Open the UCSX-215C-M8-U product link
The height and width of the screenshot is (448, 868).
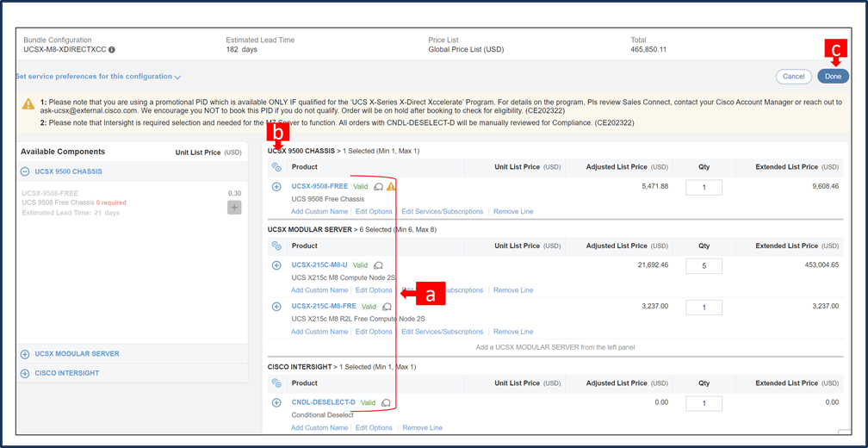pyautogui.click(x=319, y=264)
